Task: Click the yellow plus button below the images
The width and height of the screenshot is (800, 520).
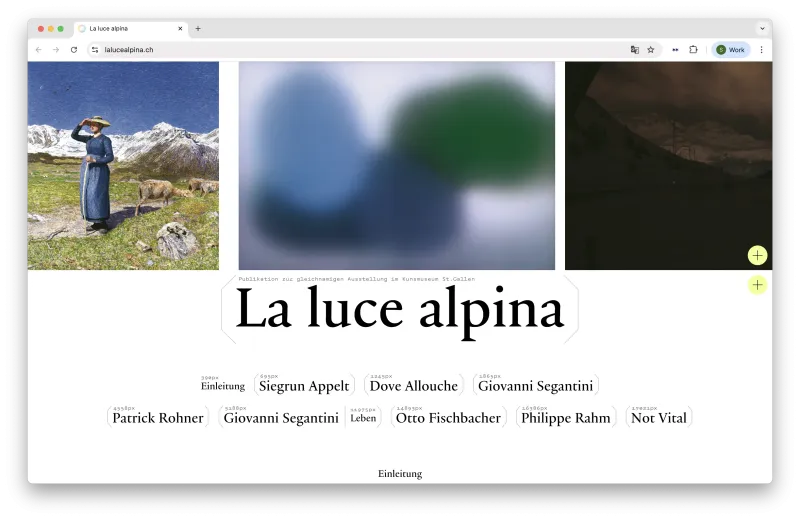Action: pyautogui.click(x=757, y=285)
